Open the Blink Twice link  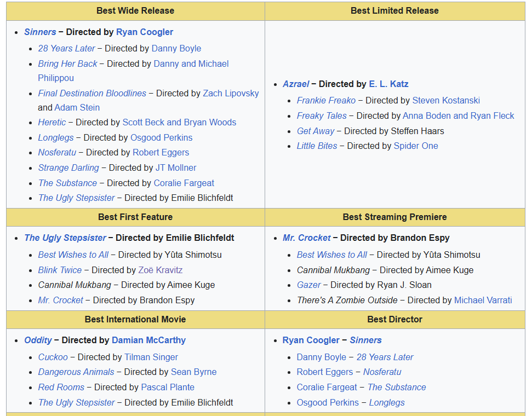pyautogui.click(x=60, y=270)
